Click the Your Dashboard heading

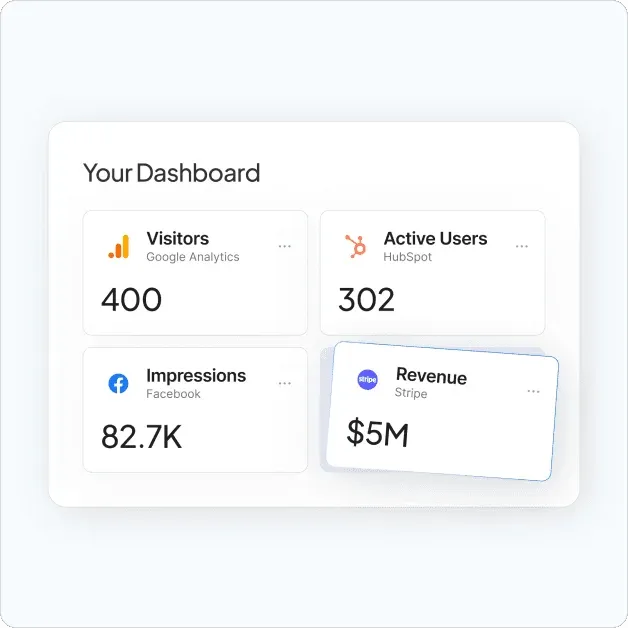tap(171, 173)
